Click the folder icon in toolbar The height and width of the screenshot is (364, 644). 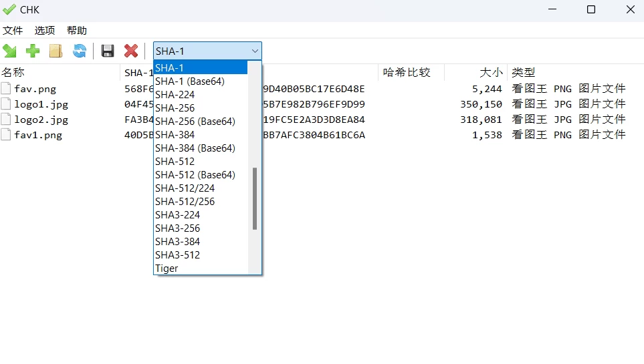pyautogui.click(x=56, y=51)
